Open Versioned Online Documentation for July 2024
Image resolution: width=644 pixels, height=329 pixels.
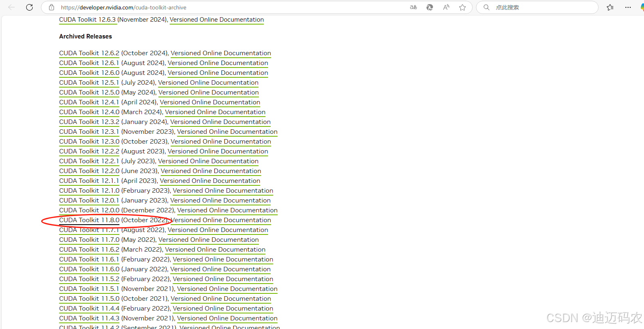(208, 83)
